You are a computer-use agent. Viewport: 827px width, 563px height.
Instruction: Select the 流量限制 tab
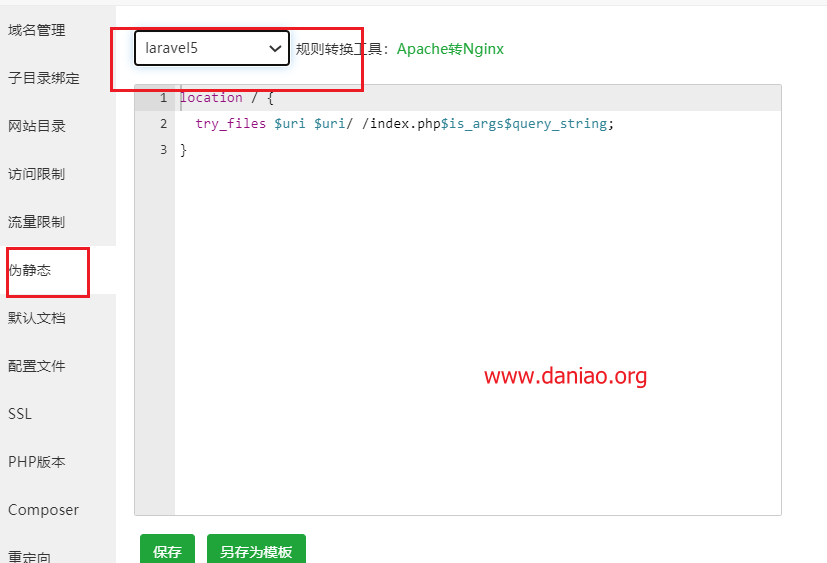coord(37,222)
